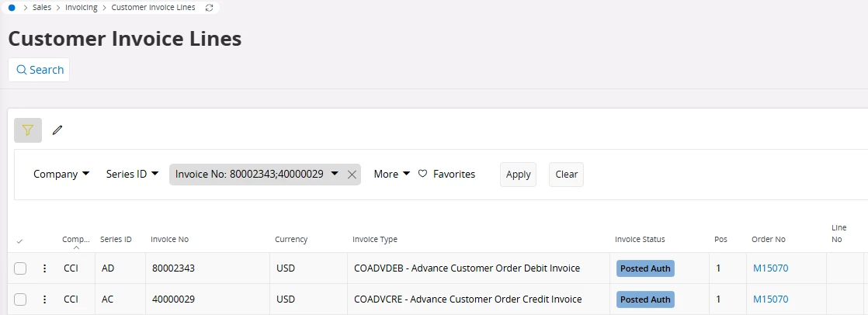
Task: Sort by the Series ID column header
Action: pyautogui.click(x=116, y=240)
